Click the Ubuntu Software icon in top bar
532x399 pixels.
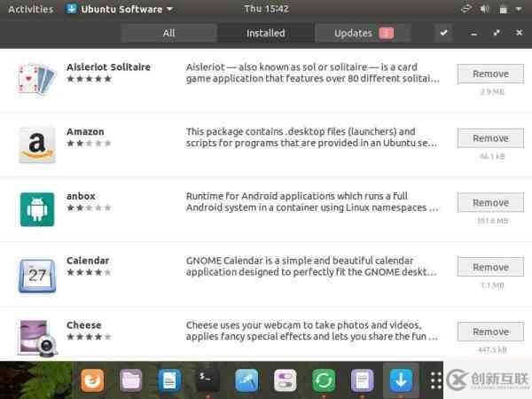coord(71,9)
